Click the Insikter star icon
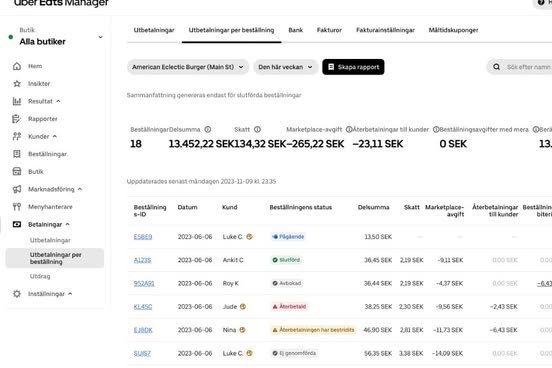The height and width of the screenshot is (368, 552). (17, 84)
